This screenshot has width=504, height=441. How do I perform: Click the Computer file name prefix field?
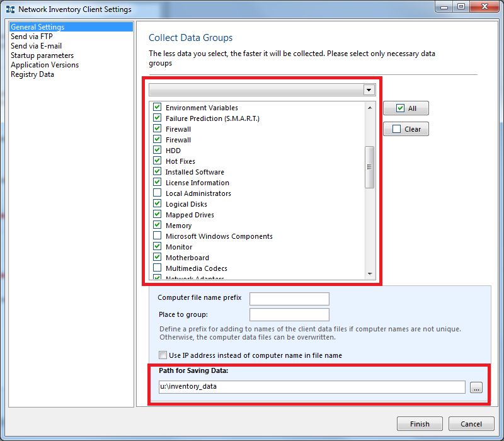coord(289,299)
